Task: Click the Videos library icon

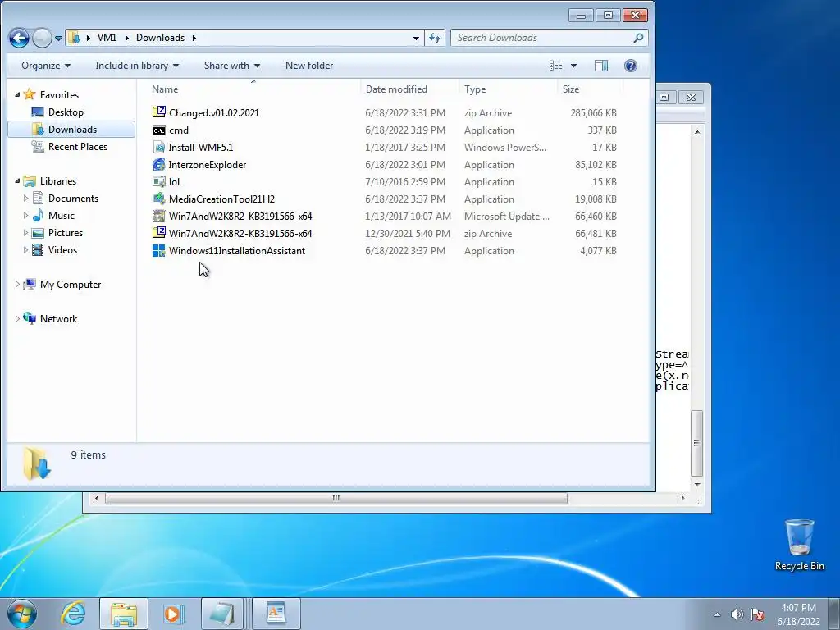Action: click(38, 249)
